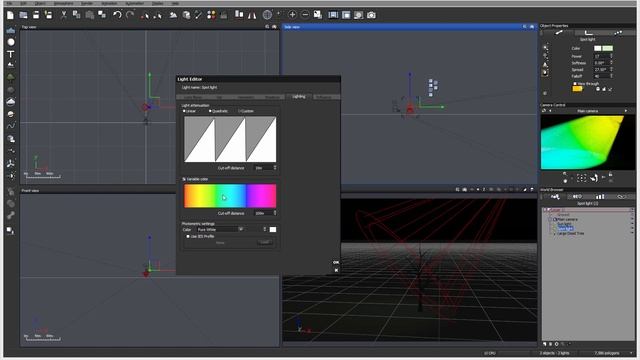This screenshot has height=360, width=640.
Task: Select the plant tree tool
Action: 11,78
